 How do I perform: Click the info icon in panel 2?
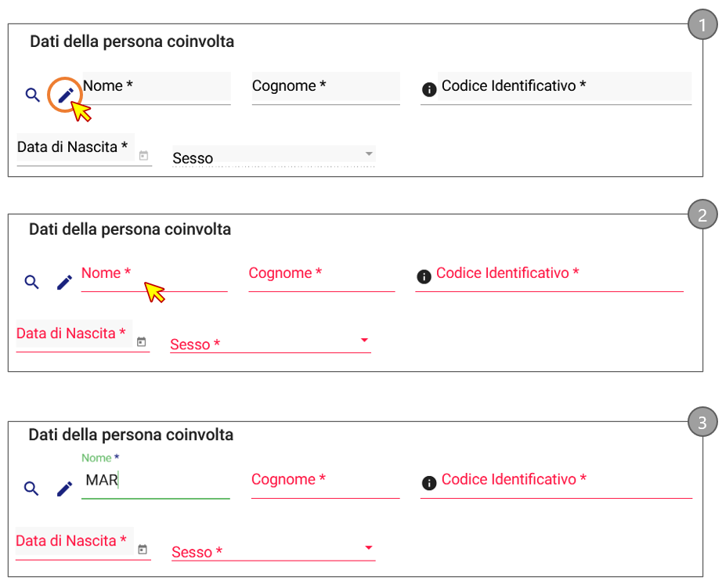424,276
